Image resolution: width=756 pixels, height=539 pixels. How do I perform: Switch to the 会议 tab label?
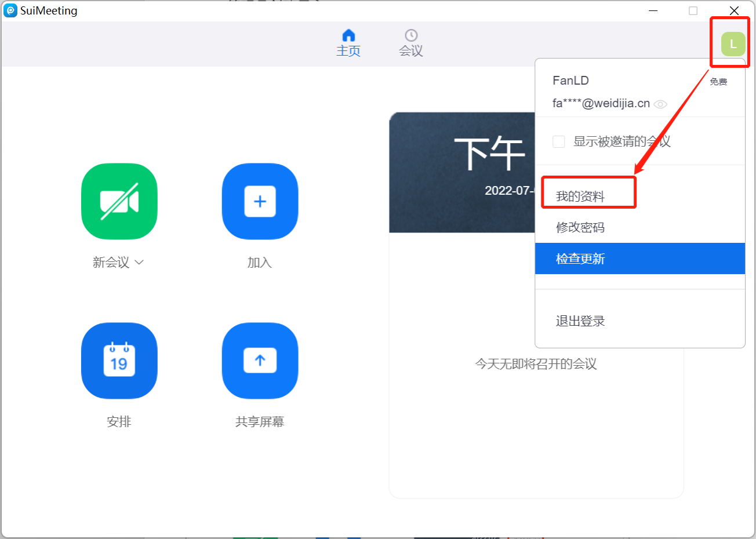point(411,51)
